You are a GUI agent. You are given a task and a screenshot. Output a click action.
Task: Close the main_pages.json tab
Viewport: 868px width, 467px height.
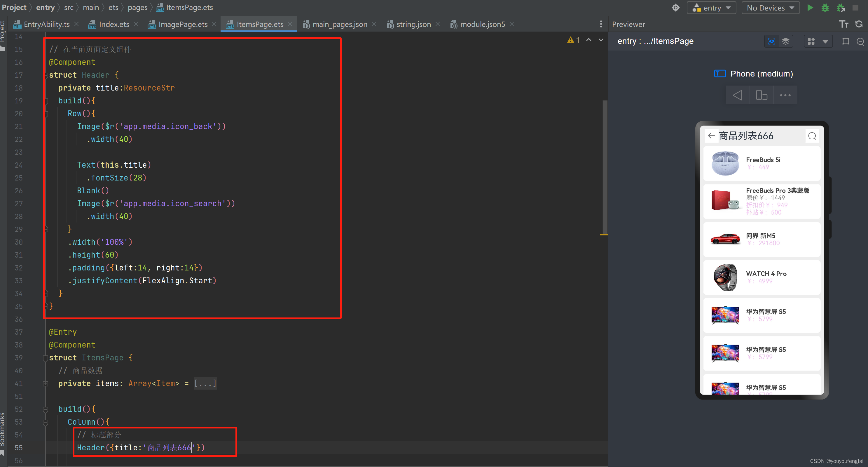pos(374,24)
